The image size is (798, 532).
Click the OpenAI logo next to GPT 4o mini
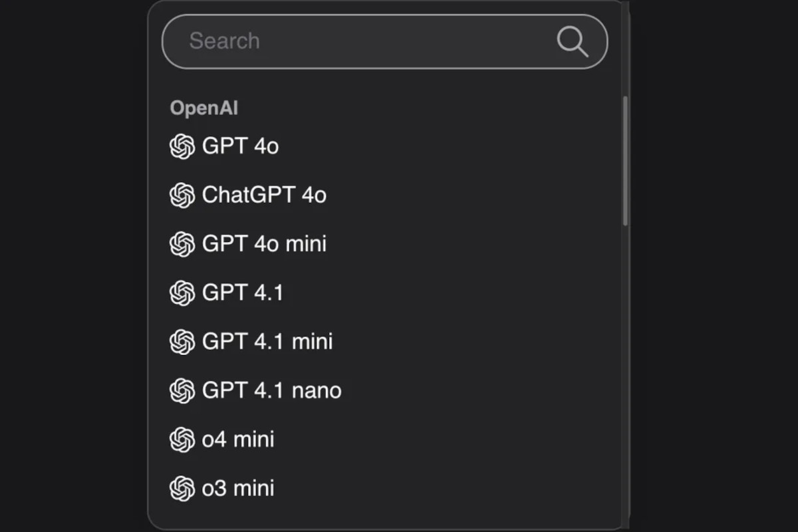pyautogui.click(x=182, y=244)
